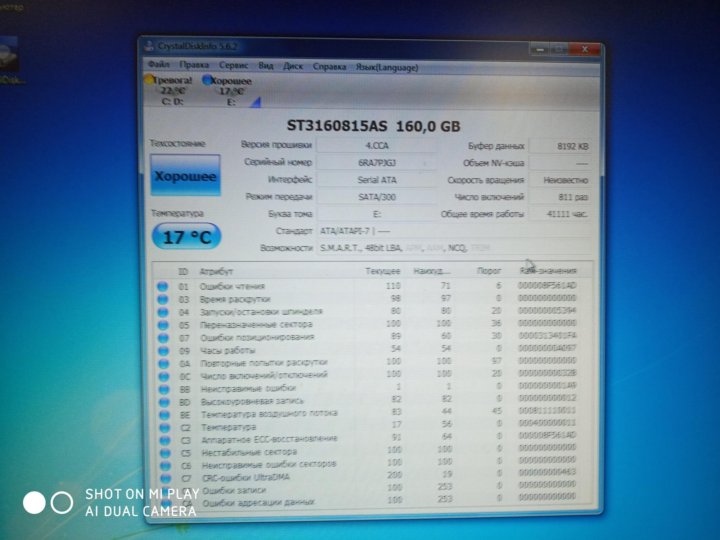720x540 pixels.
Task: Click status icon for 'Температура' C2 row
Action: point(162,427)
